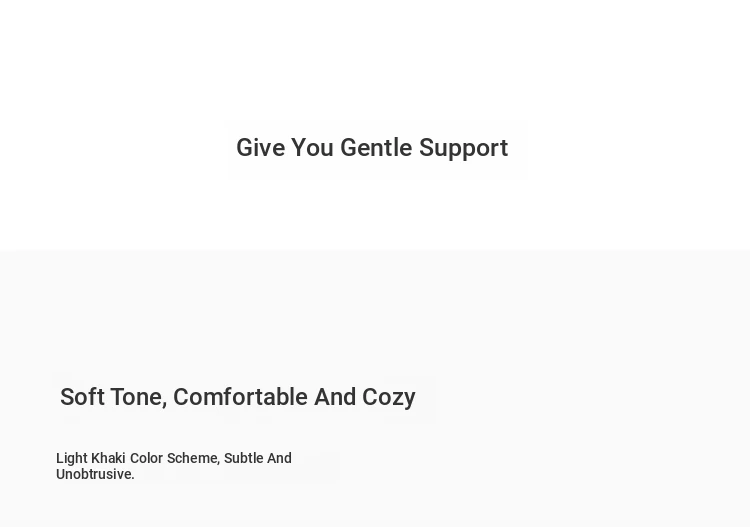
Task: Click the word "Light" in the description
Action: point(71,458)
